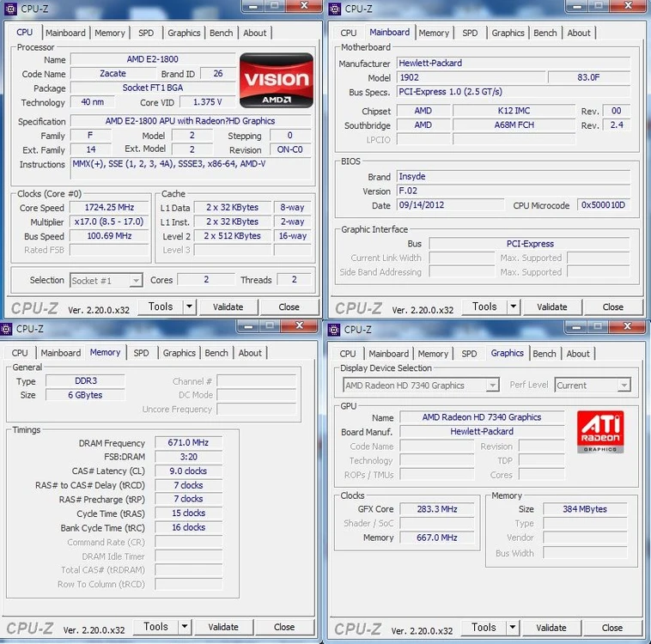
Task: Click Validate button in Memory window
Action: coord(223,627)
